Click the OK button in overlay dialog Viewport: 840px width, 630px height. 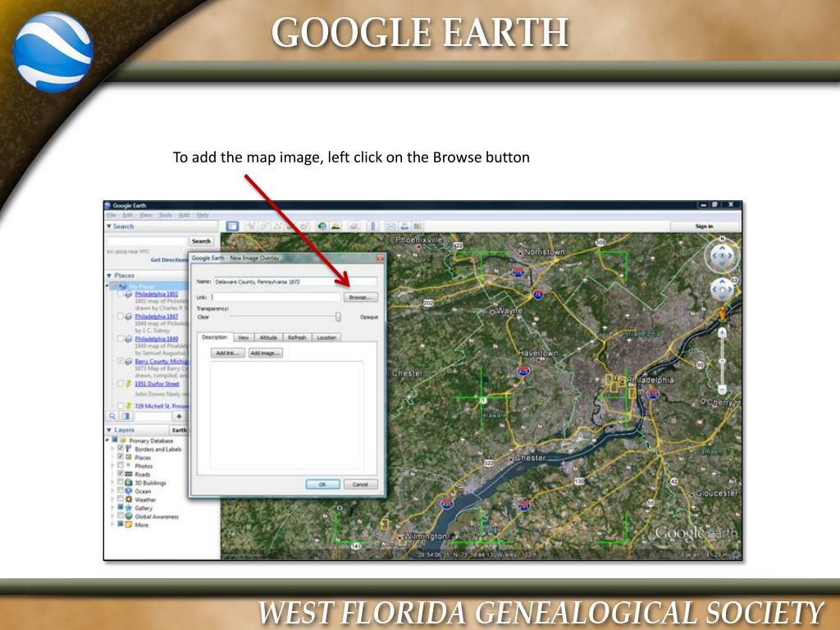(322, 484)
